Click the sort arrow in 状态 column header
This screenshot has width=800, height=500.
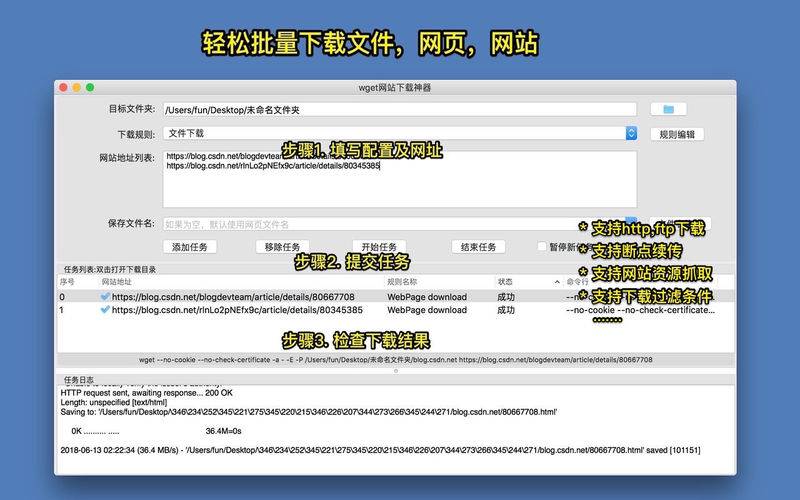point(557,282)
